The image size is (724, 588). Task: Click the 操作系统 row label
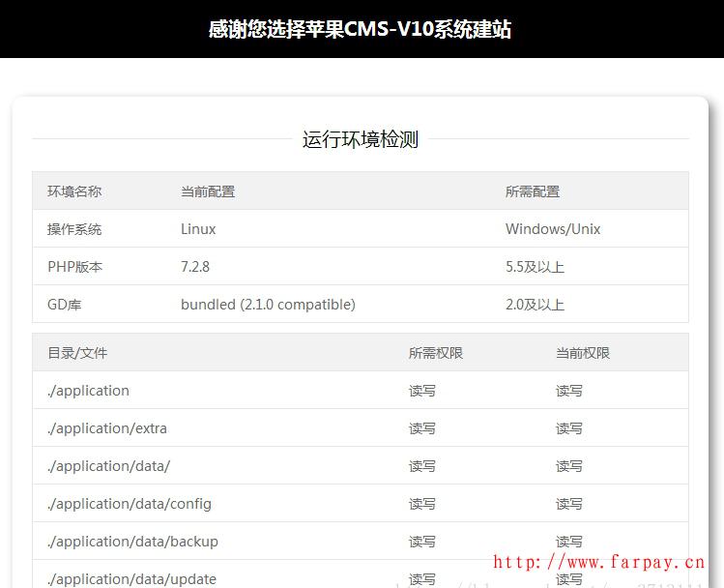[74, 229]
